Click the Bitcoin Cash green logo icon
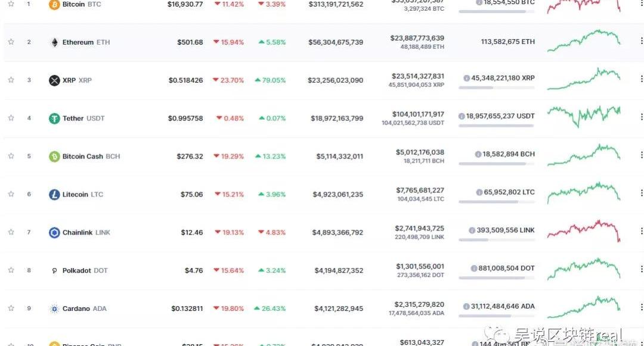 (54, 157)
